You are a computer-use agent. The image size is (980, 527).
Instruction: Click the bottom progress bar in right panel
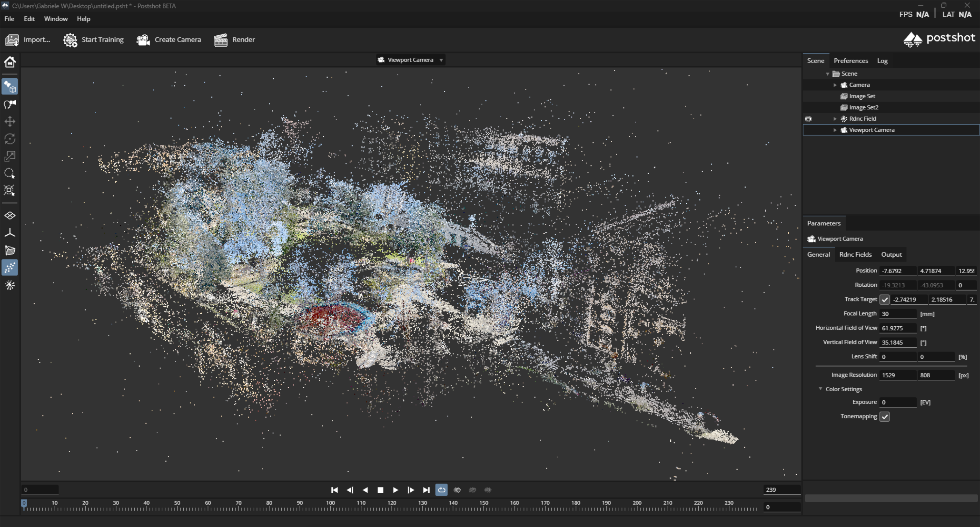point(892,498)
